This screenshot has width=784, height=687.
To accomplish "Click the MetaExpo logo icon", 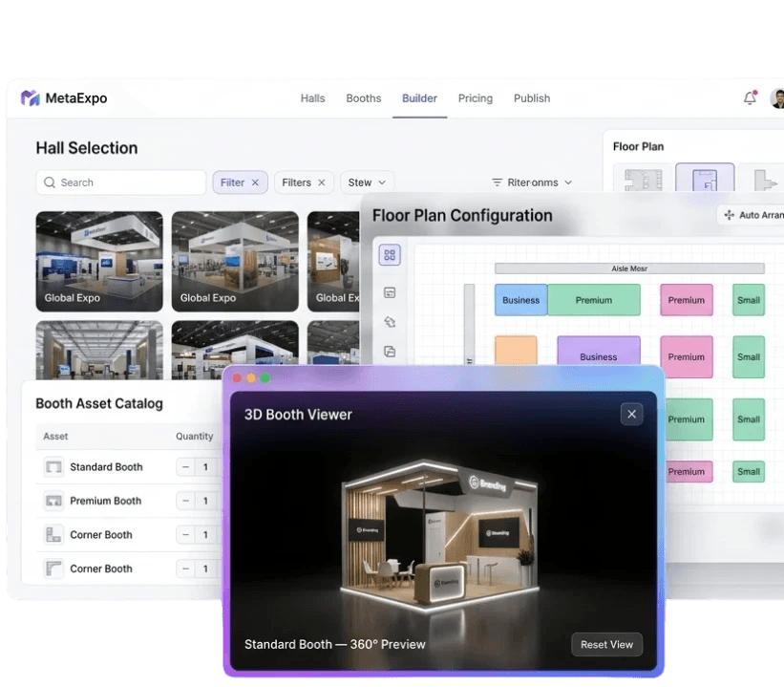I will tap(30, 98).
